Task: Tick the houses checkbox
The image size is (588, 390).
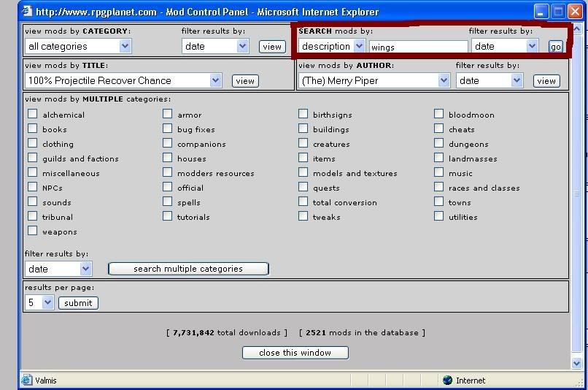Action: [x=167, y=158]
